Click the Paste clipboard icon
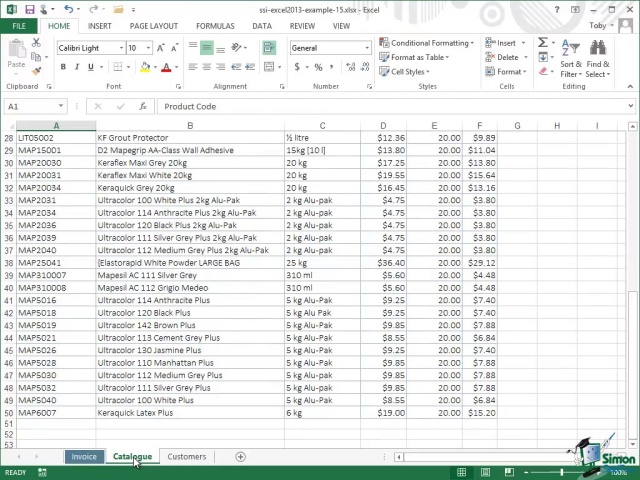This screenshot has height=480, width=640. [17, 49]
